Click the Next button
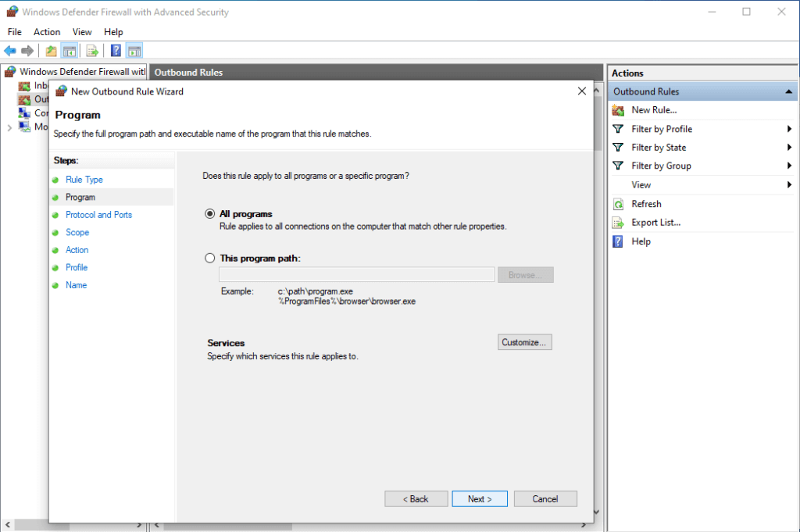The width and height of the screenshot is (800, 532). click(480, 499)
